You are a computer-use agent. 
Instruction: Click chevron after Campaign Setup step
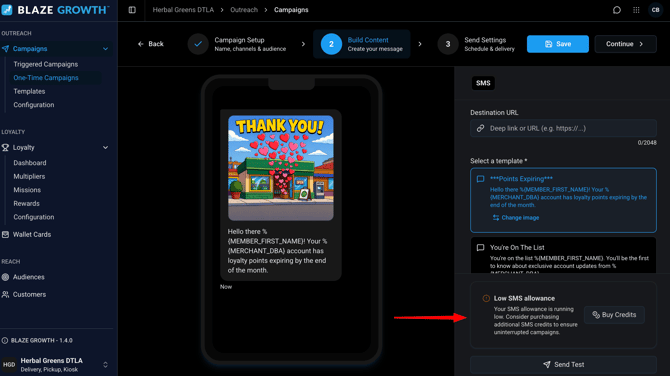click(303, 44)
